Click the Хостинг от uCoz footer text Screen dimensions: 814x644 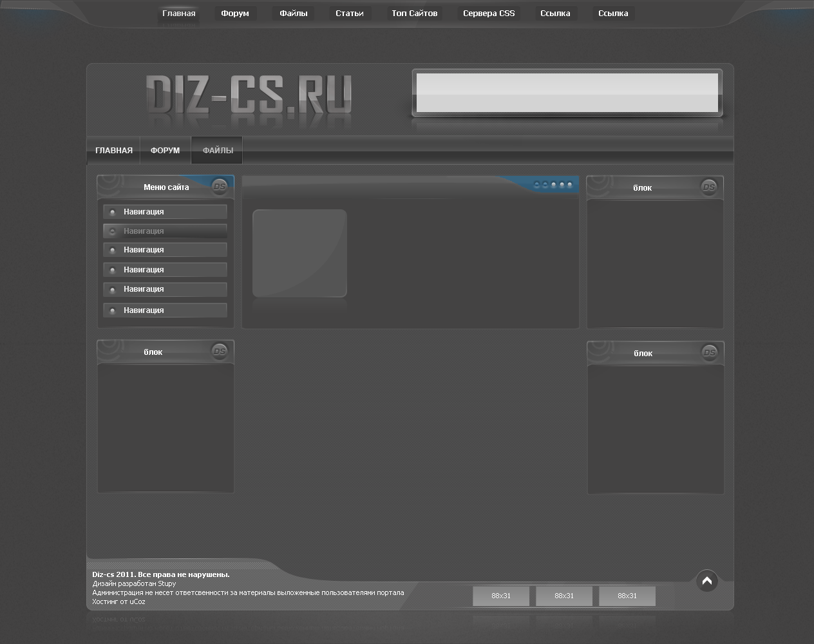[118, 602]
